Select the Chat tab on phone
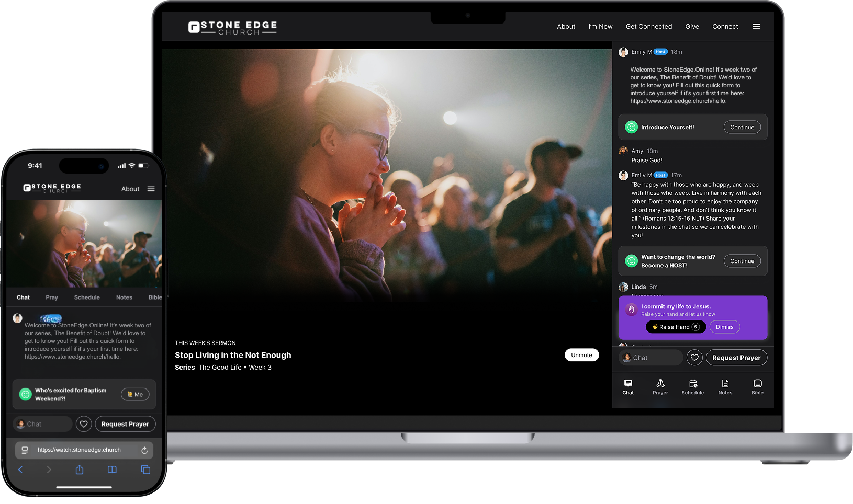The height and width of the screenshot is (504, 853). 23,297
